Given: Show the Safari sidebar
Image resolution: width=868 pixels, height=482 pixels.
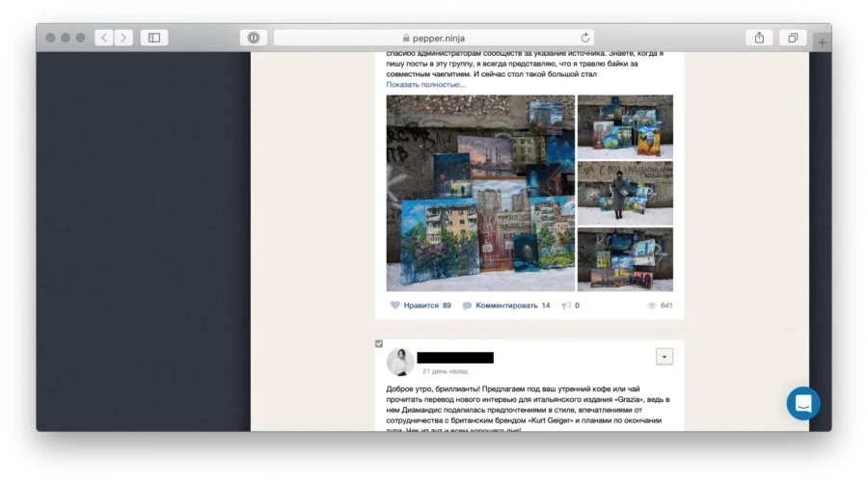Looking at the screenshot, I should [x=154, y=38].
